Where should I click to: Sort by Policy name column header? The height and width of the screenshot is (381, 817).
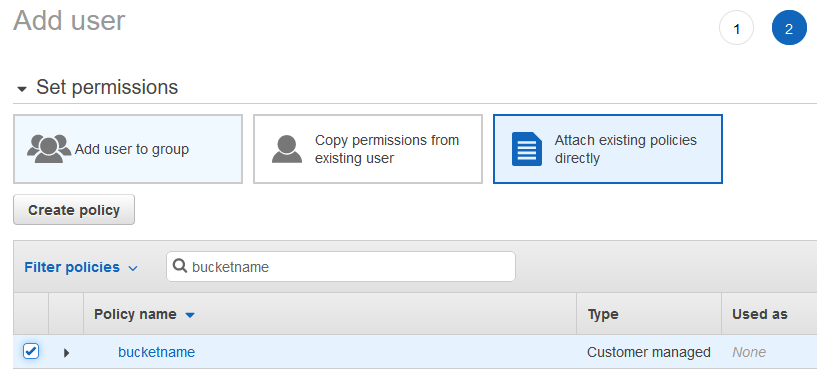tap(135, 314)
